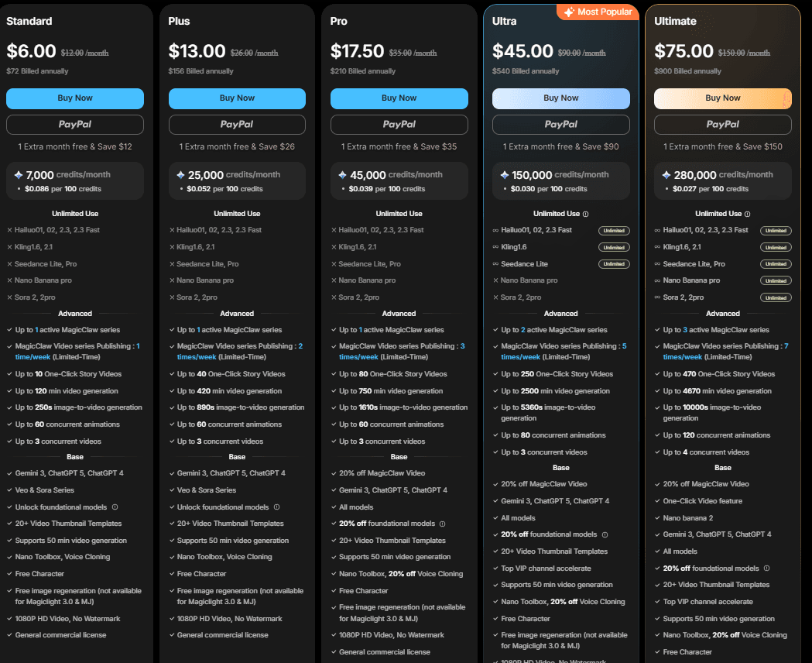Click 'Veo & Sora Series' in Standard
Viewport: 812px width, 663px height.
pos(45,490)
